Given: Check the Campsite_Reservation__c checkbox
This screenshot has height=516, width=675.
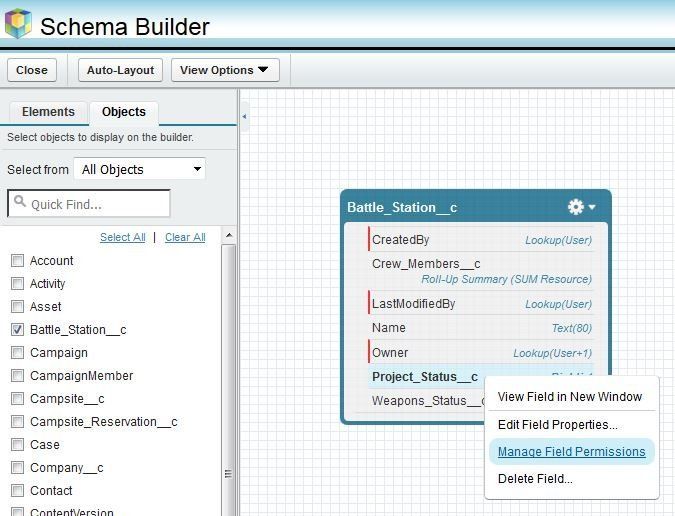Looking at the screenshot, I should (x=17, y=422).
